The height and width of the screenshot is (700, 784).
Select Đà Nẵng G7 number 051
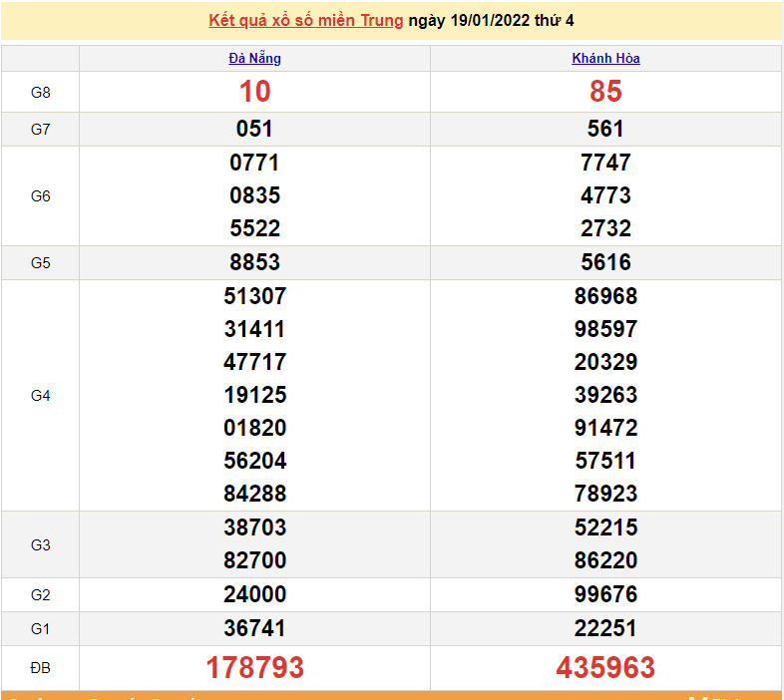coord(254,129)
